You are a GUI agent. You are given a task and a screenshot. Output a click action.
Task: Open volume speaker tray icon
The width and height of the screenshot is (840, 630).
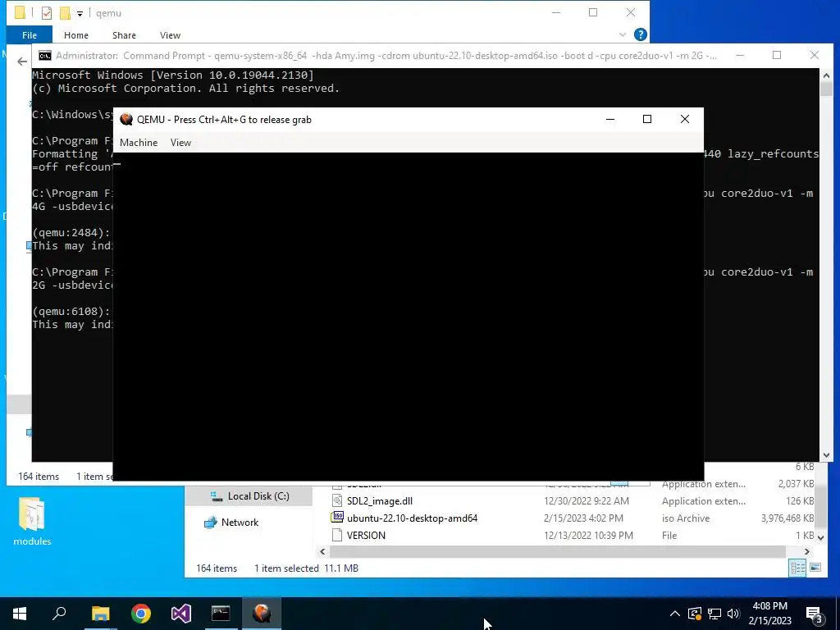pos(733,614)
